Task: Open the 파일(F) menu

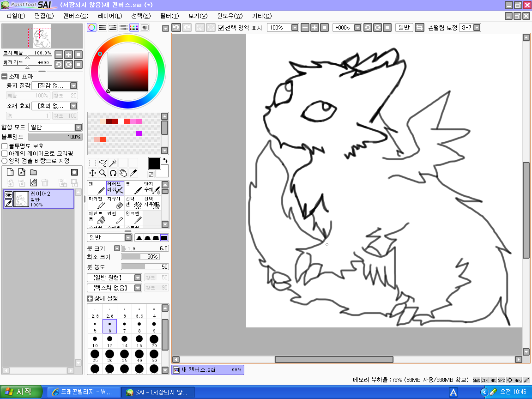Action: (x=16, y=16)
